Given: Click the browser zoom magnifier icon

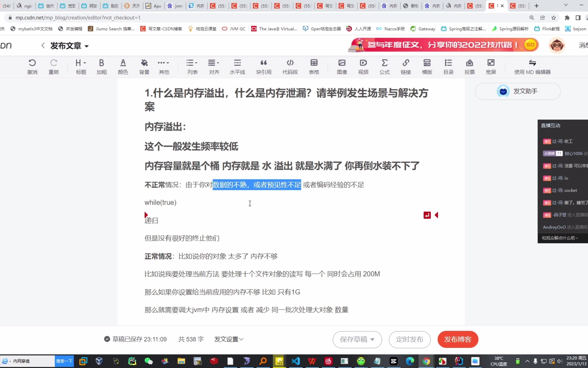Looking at the screenshot, I should pyautogui.click(x=532, y=18).
